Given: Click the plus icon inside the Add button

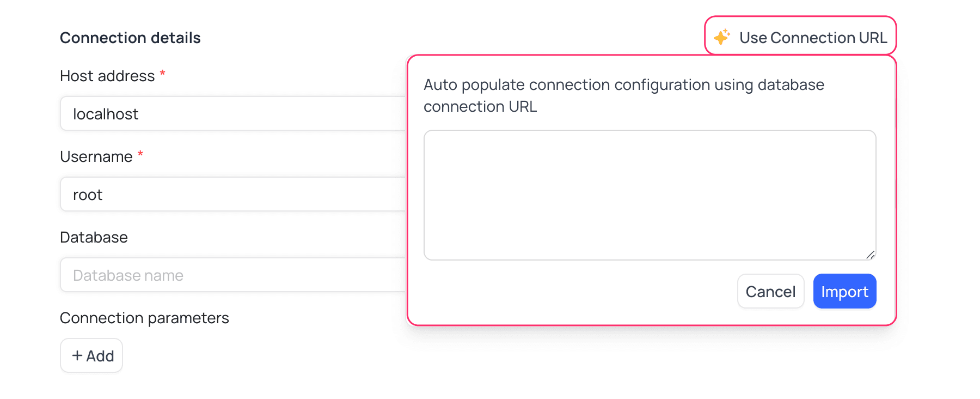Looking at the screenshot, I should tap(77, 355).
